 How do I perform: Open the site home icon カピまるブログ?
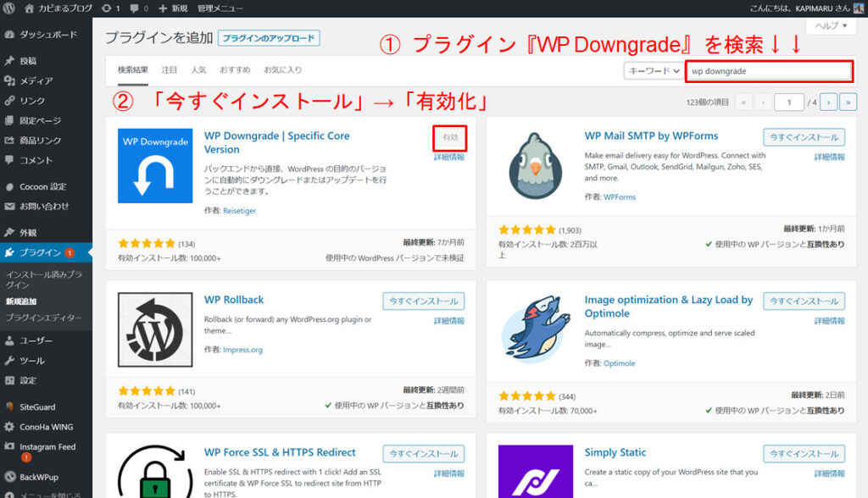pyautogui.click(x=30, y=8)
